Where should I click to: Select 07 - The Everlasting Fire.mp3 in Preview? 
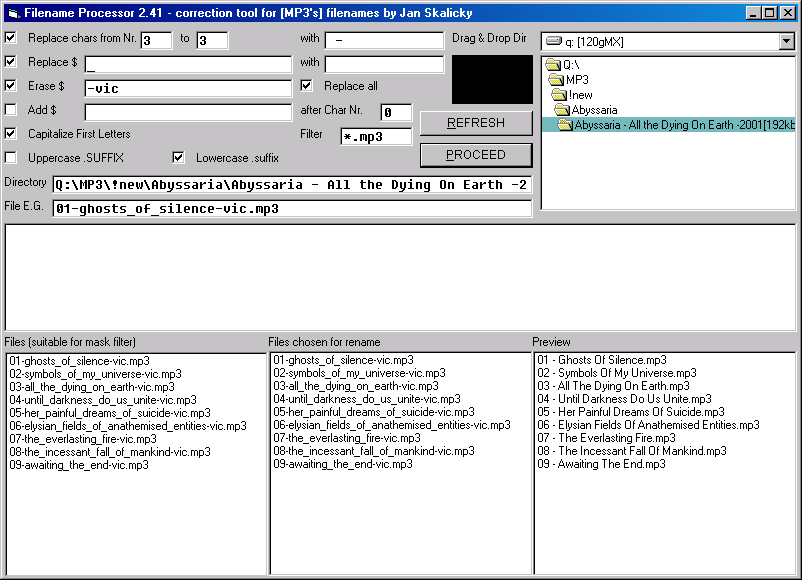pos(606,438)
